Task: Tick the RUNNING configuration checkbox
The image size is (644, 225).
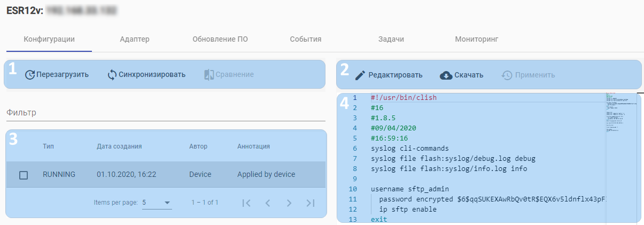Action: 24,175
